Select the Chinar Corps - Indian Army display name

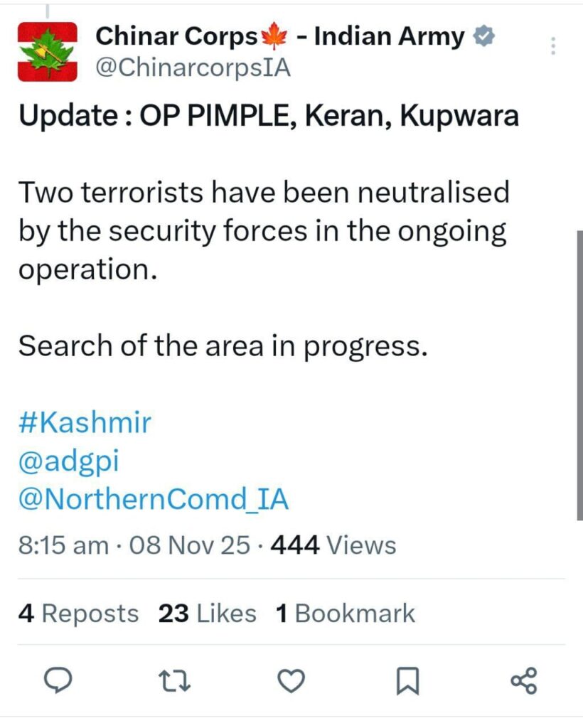point(280,36)
